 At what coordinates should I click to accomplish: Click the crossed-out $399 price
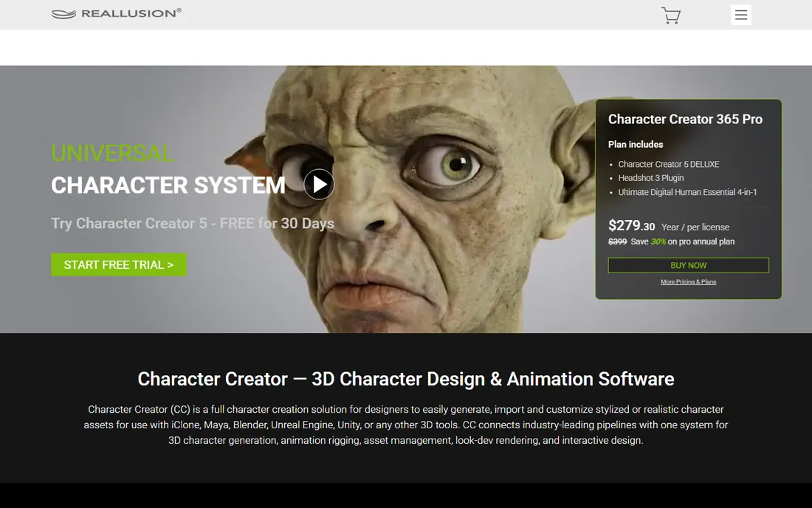coord(617,242)
